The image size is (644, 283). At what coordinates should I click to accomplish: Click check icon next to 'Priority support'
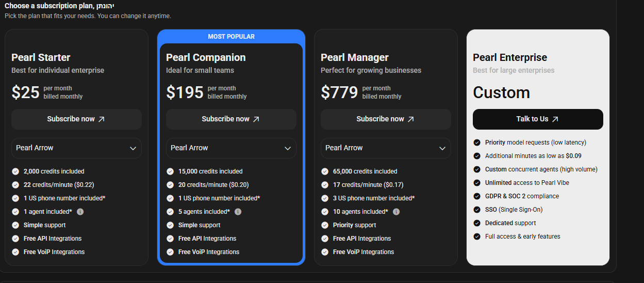point(325,225)
